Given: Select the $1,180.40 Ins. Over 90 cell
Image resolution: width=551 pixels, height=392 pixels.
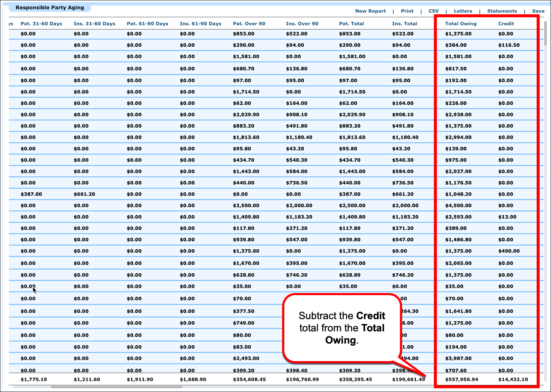Looking at the screenshot, I should (x=299, y=137).
